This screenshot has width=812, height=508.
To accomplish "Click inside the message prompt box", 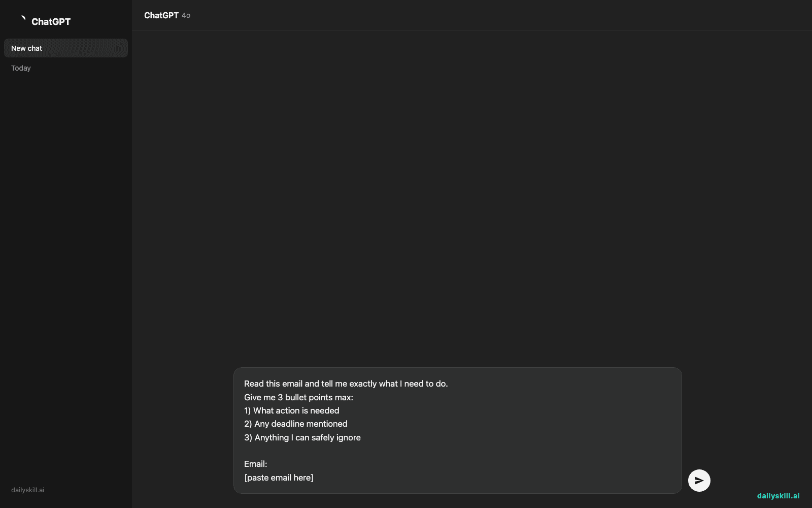I will pyautogui.click(x=457, y=430).
